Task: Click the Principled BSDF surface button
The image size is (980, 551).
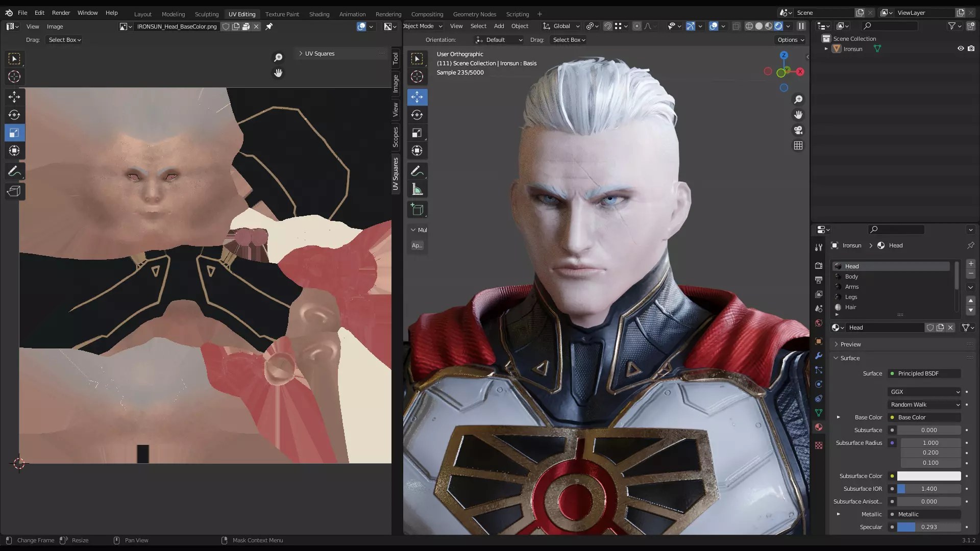Action: coord(924,373)
